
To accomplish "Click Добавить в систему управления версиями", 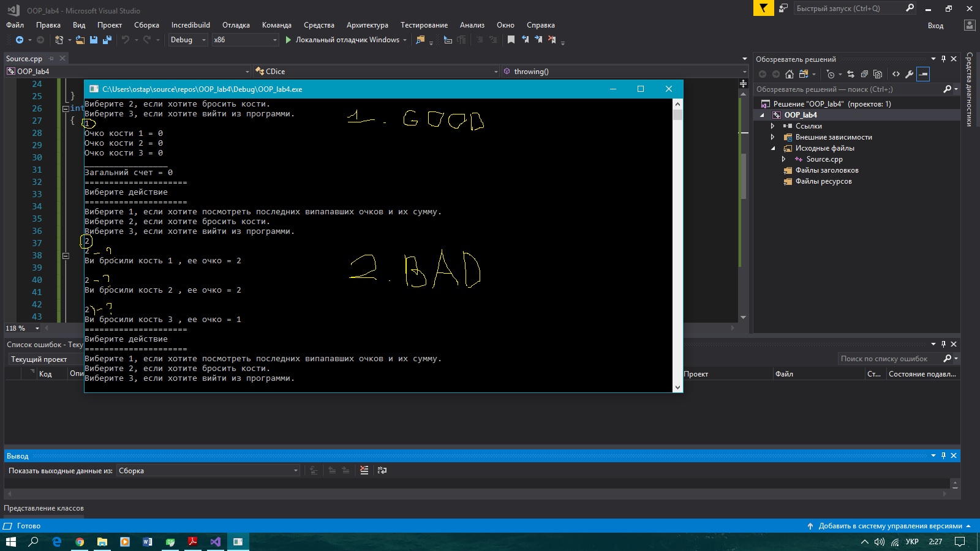I will click(x=889, y=526).
